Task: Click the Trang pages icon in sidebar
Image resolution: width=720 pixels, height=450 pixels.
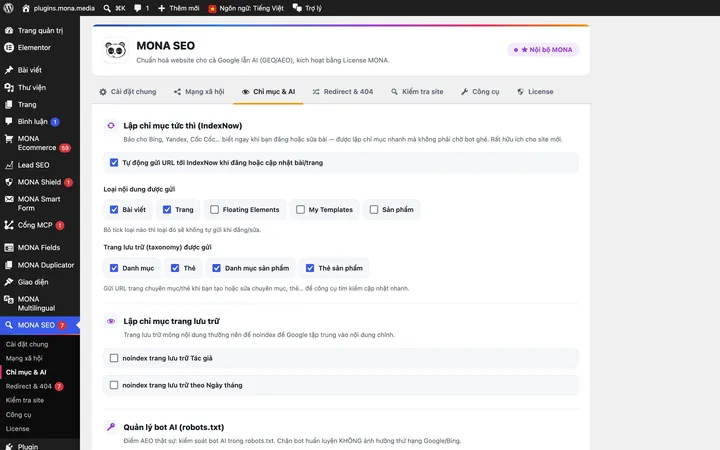Action: pyautogui.click(x=9, y=104)
